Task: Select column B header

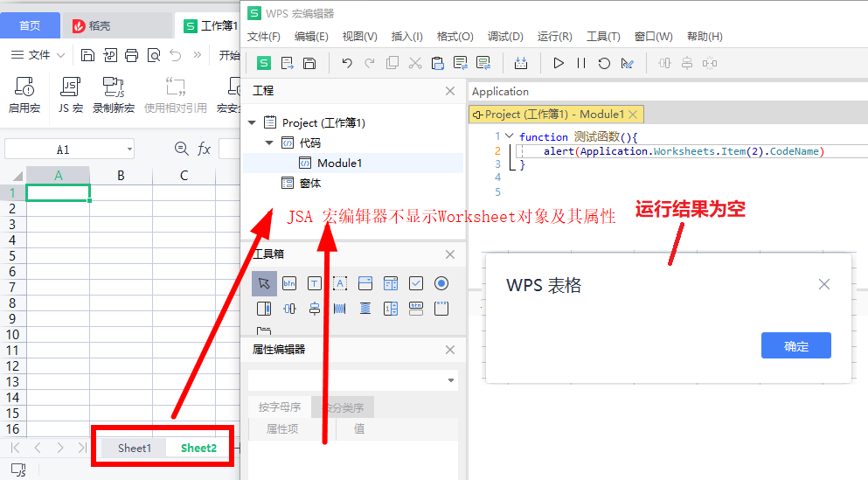Action: click(x=121, y=176)
